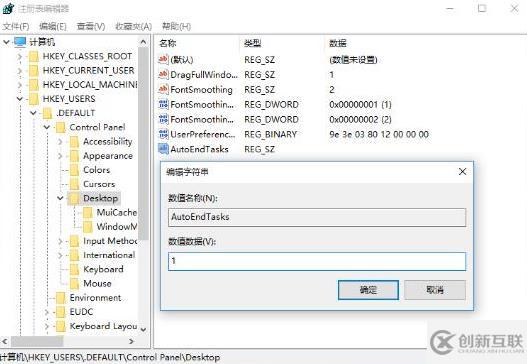
Task: Click the 确定 button in the dialog
Action: click(x=368, y=290)
